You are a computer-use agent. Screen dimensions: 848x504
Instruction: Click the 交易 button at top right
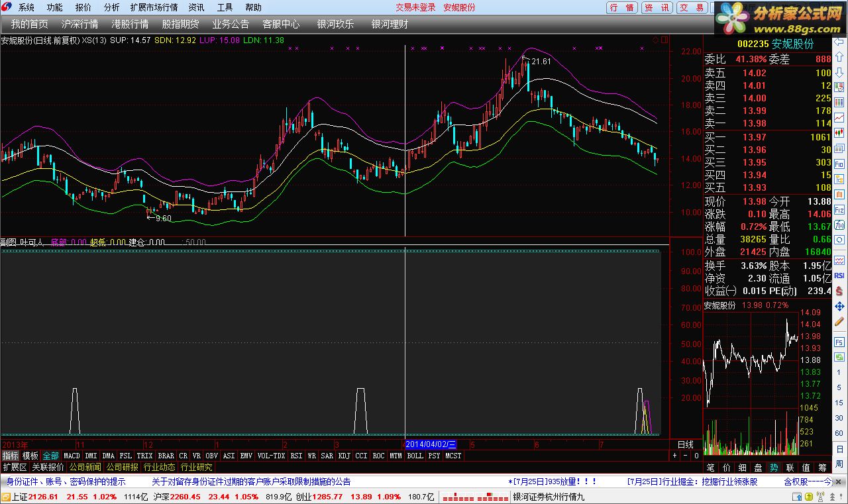pyautogui.click(x=692, y=7)
